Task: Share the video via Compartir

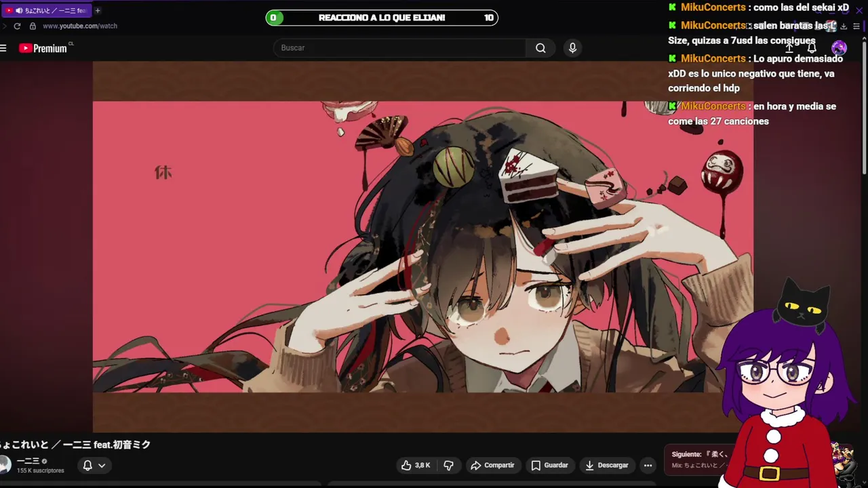Action: pos(492,465)
